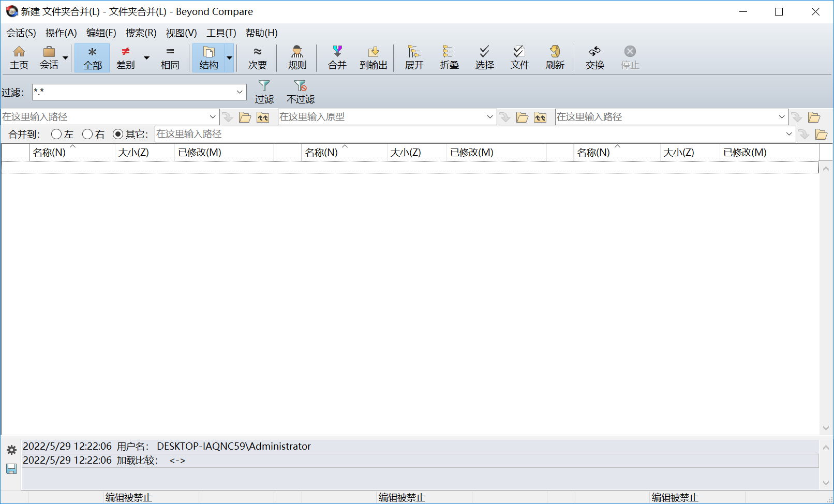Open the 编辑(E) menu

101,33
